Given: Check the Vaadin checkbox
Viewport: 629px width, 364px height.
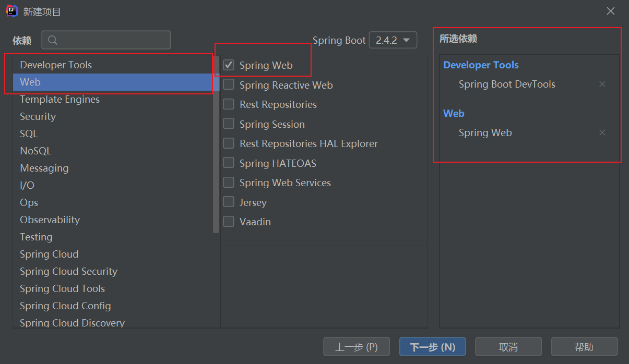Looking at the screenshot, I should pyautogui.click(x=228, y=221).
